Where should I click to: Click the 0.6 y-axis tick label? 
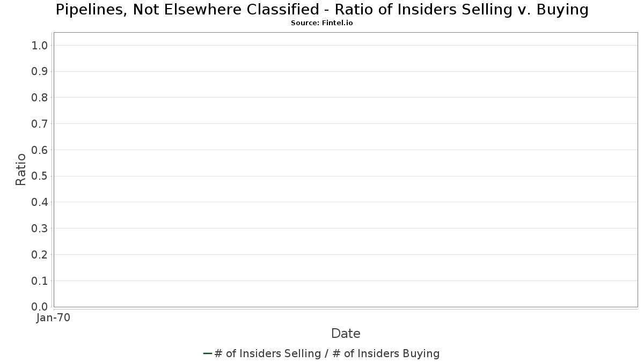[x=40, y=150]
